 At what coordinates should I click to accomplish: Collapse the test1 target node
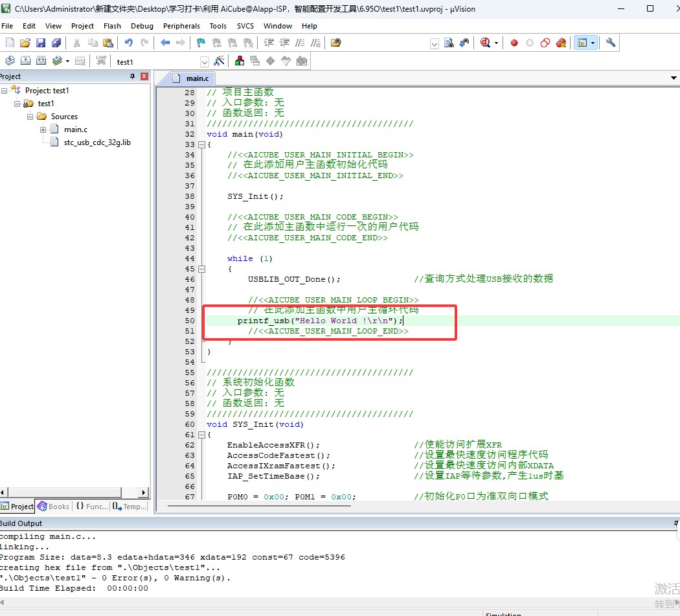tap(17, 104)
